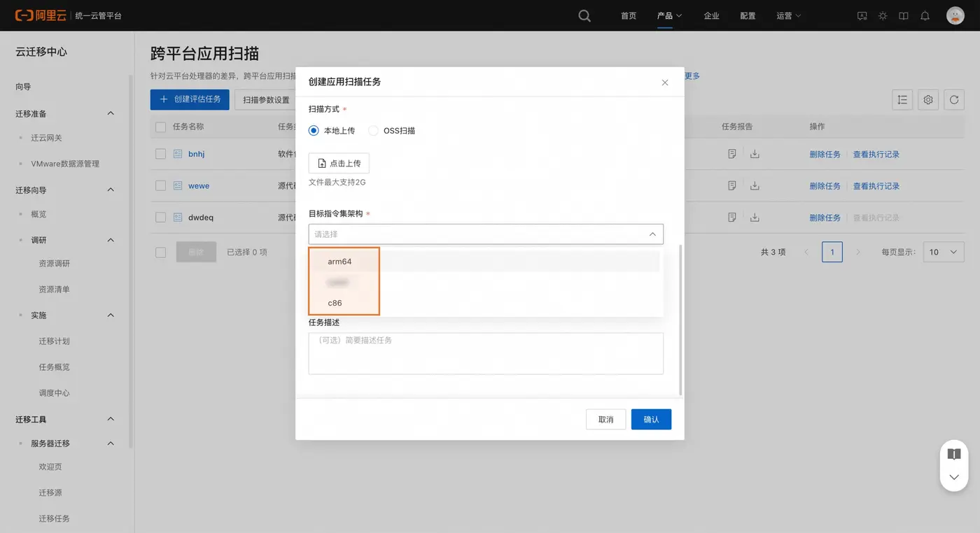Open table settings via the gear icon

[x=928, y=100]
